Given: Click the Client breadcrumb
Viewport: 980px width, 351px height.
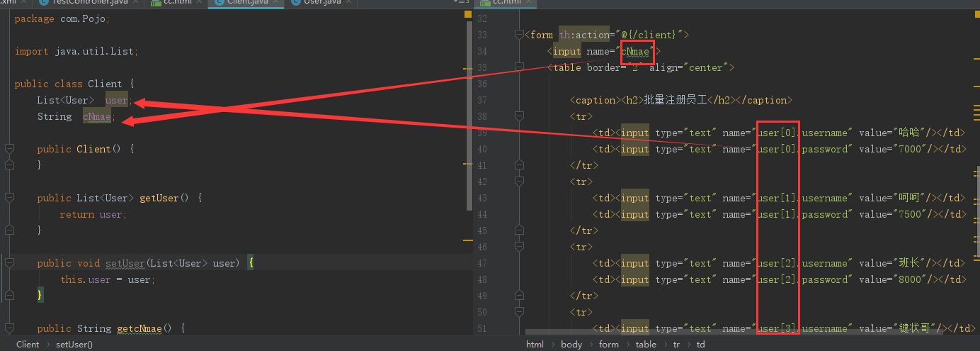Looking at the screenshot, I should [28, 345].
